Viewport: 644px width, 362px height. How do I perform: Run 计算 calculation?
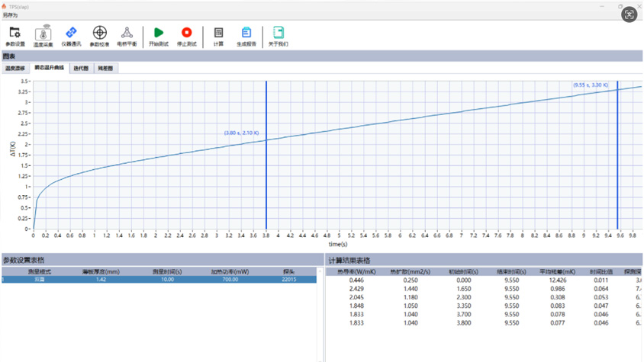tap(218, 36)
